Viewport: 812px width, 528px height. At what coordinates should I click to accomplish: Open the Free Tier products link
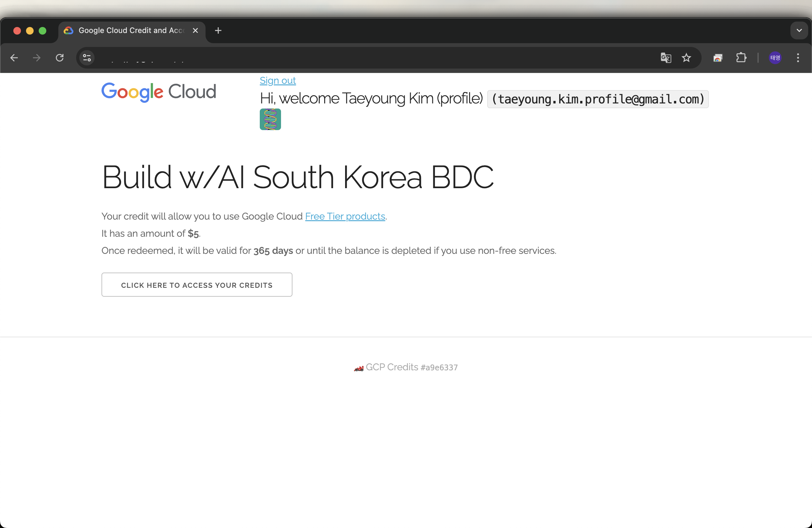(x=345, y=216)
